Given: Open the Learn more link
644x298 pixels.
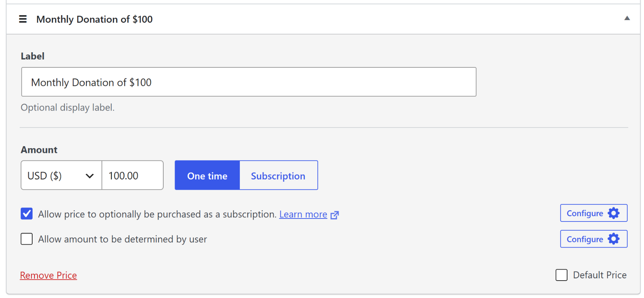Looking at the screenshot, I should point(303,214).
